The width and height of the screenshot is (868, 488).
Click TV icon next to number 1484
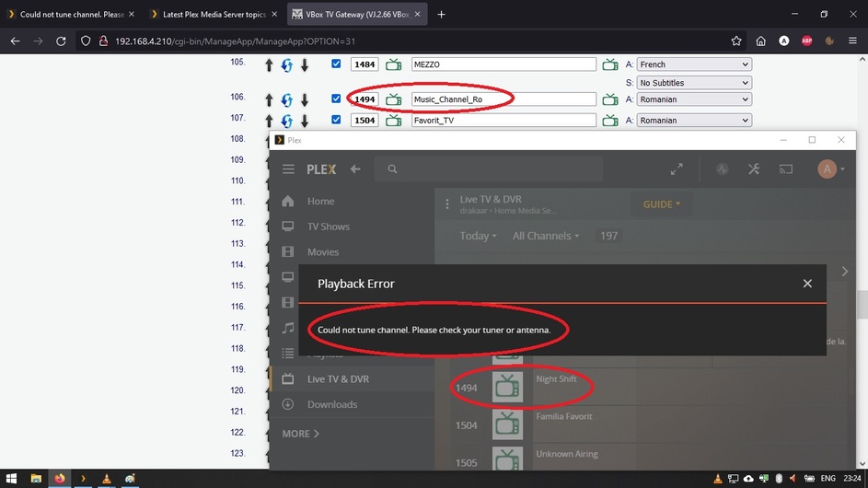pos(394,64)
